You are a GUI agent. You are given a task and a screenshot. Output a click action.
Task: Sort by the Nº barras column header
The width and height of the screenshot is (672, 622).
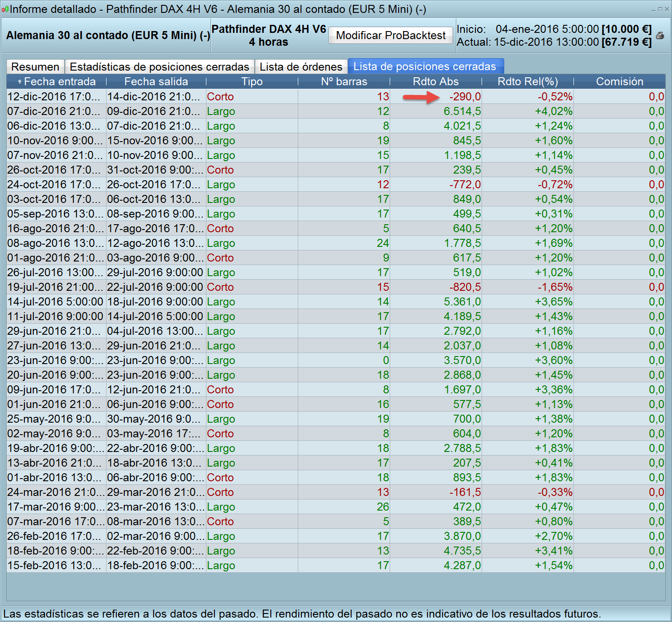point(344,82)
